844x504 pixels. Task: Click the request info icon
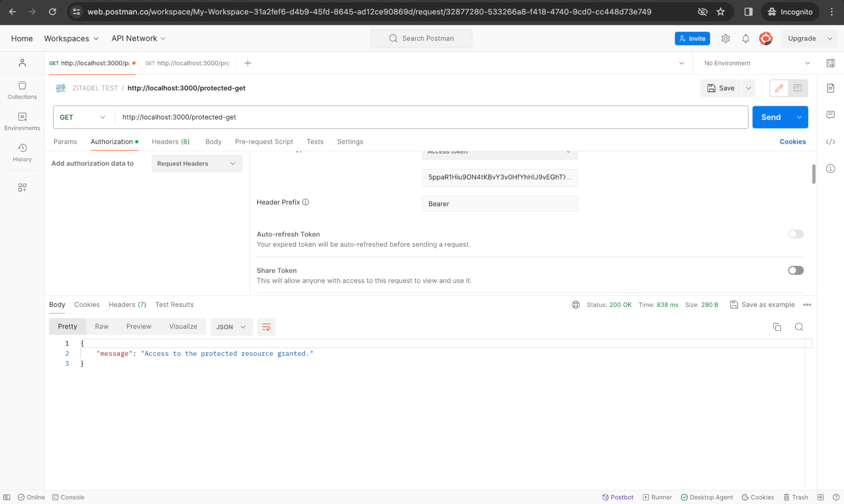click(830, 168)
